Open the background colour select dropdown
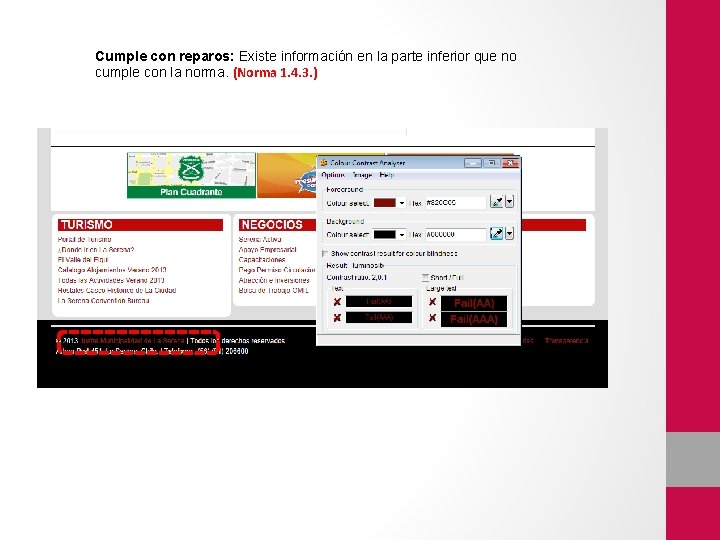The width and height of the screenshot is (720, 540). click(402, 235)
